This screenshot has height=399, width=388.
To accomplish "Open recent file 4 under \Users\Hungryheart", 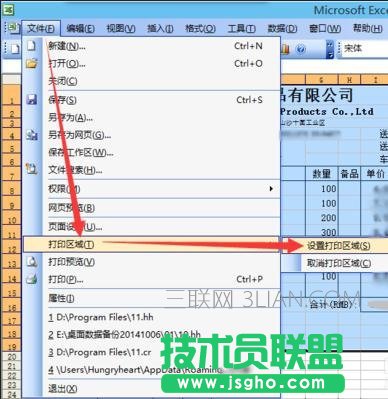I will point(151,369).
